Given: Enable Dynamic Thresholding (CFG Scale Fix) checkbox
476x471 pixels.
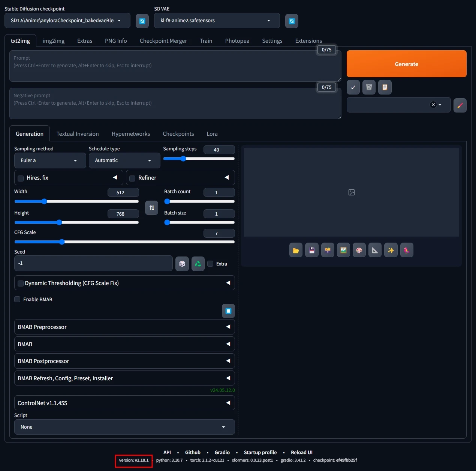Looking at the screenshot, I should tap(21, 283).
